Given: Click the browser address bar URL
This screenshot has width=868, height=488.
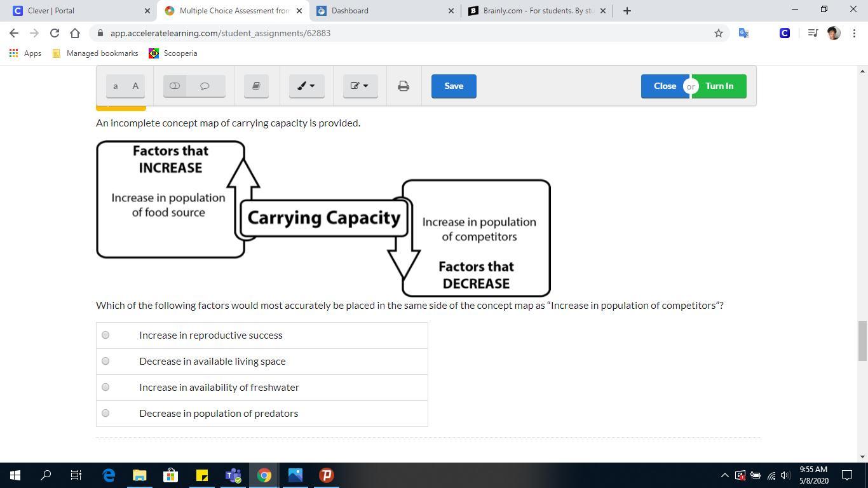Looking at the screenshot, I should 220,33.
